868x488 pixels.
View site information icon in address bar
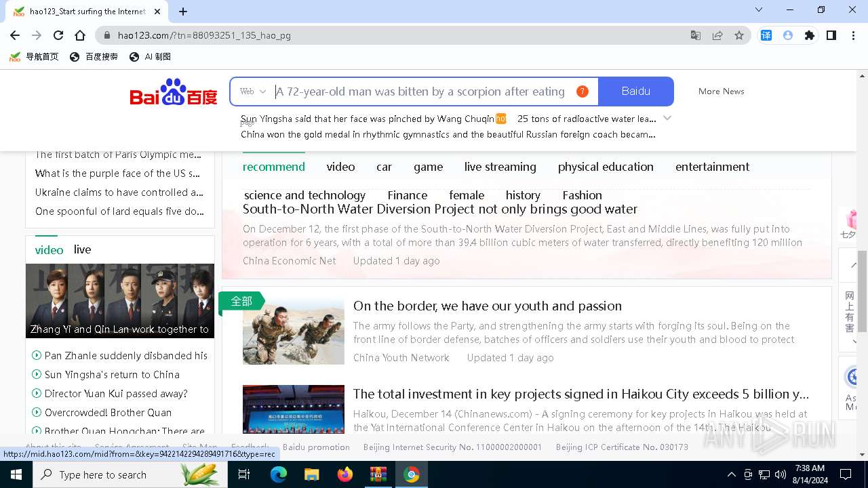(x=106, y=35)
